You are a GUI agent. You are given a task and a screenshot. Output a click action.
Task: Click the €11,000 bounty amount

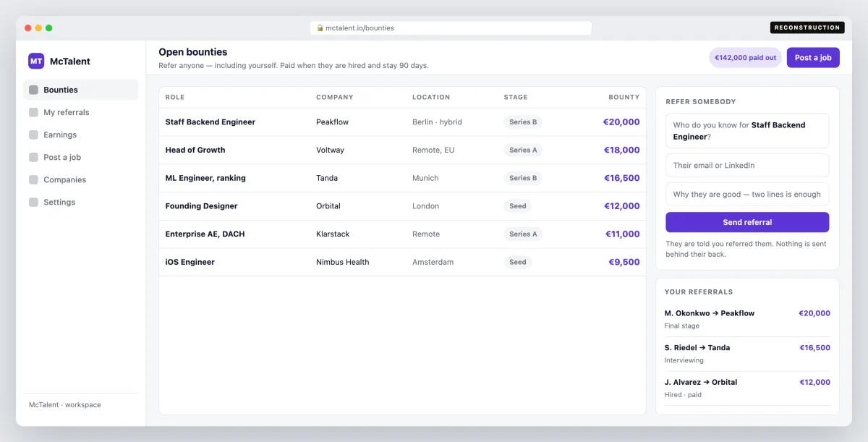click(623, 234)
